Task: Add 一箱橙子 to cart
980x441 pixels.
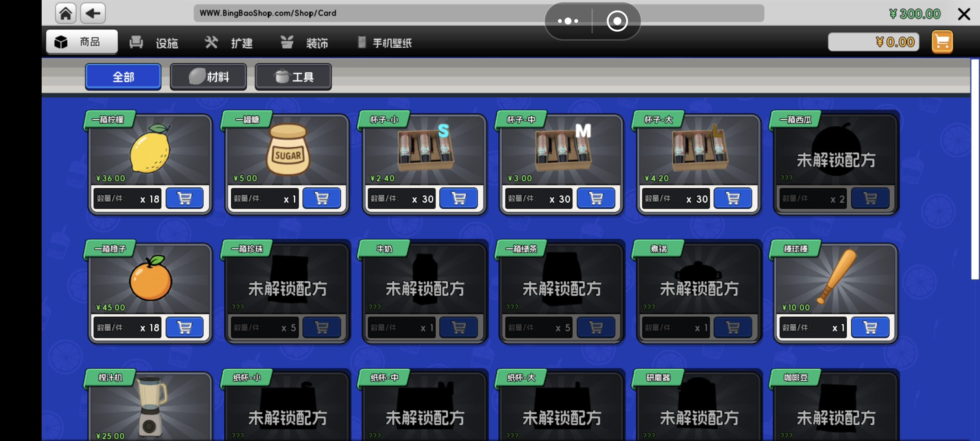Action: click(184, 327)
